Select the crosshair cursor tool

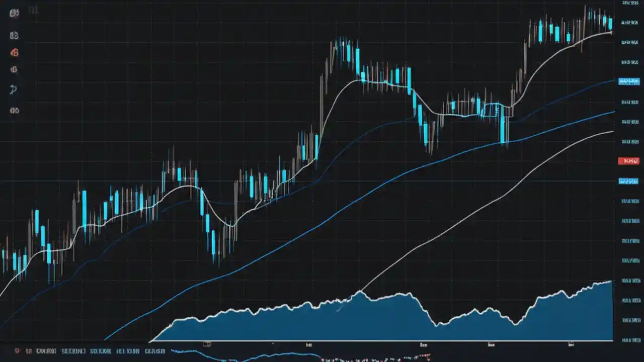[x=14, y=13]
